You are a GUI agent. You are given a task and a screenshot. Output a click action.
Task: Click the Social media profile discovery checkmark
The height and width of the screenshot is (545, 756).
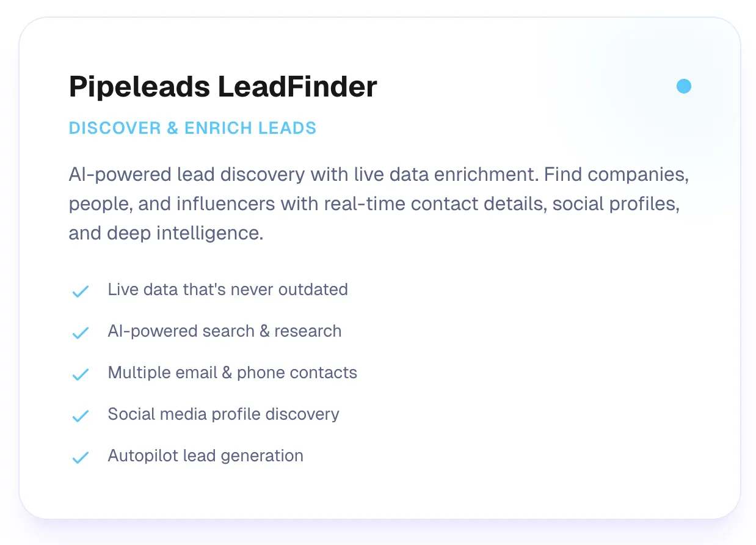click(x=81, y=415)
